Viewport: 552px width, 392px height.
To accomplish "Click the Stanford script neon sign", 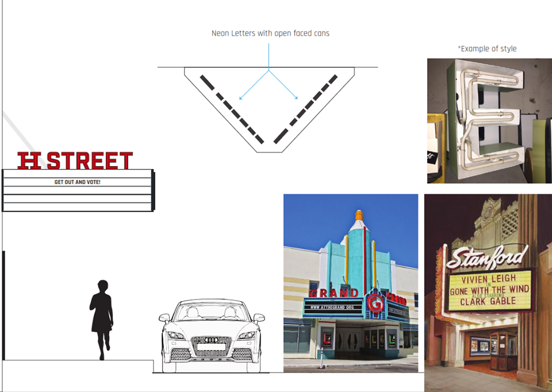I will pos(486,256).
